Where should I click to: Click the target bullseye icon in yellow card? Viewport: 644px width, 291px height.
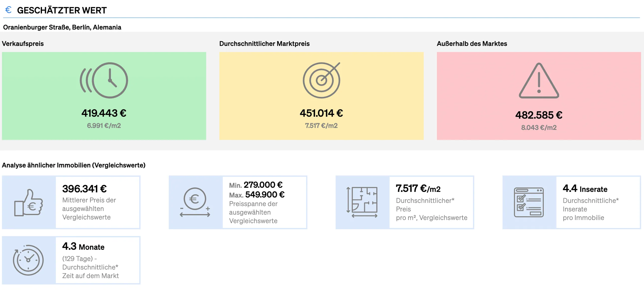321,80
